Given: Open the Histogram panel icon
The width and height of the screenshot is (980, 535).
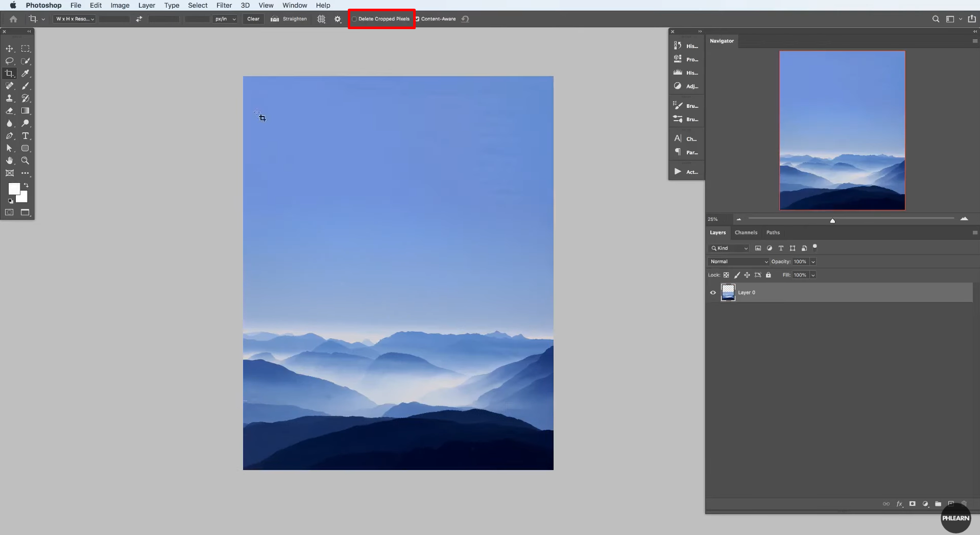Looking at the screenshot, I should (677, 72).
